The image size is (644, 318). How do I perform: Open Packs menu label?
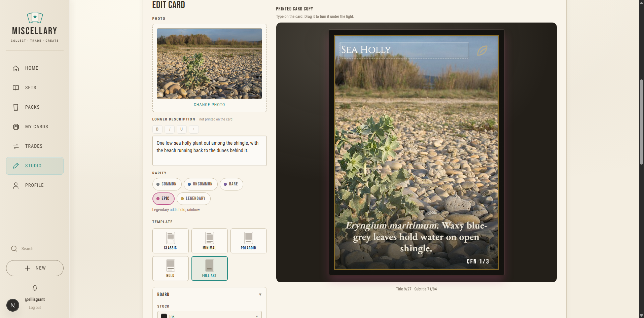point(32,107)
